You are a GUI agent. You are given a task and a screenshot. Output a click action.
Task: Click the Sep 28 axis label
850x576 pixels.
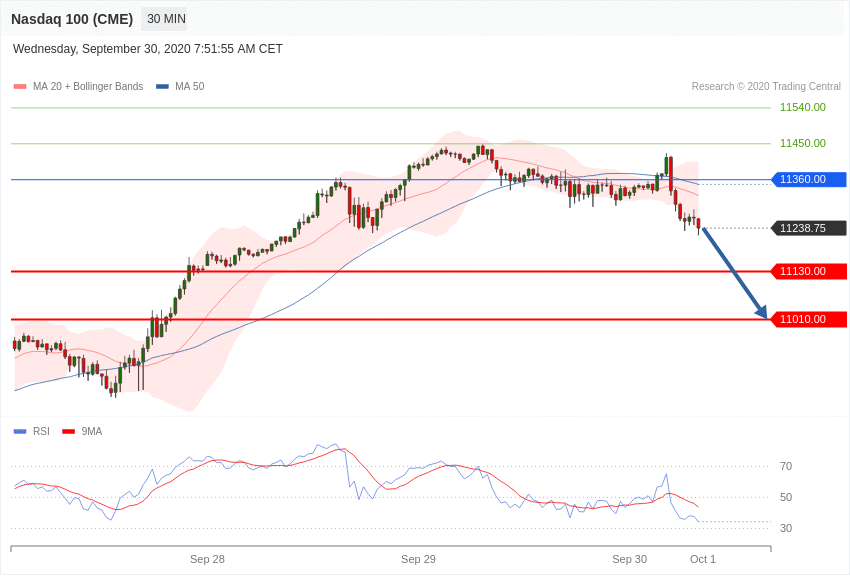click(x=207, y=559)
